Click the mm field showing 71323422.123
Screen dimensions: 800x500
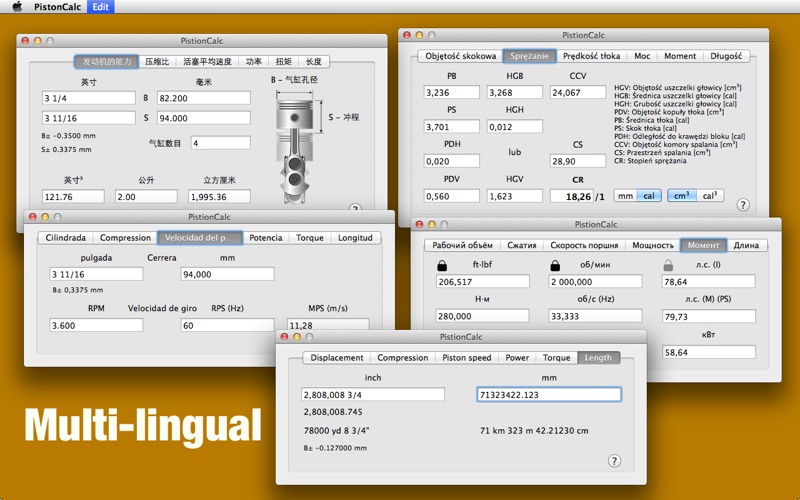click(x=549, y=394)
